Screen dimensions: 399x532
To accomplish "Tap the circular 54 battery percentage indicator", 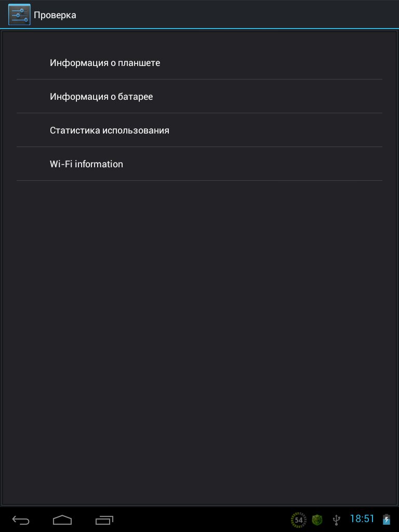I will point(298,520).
